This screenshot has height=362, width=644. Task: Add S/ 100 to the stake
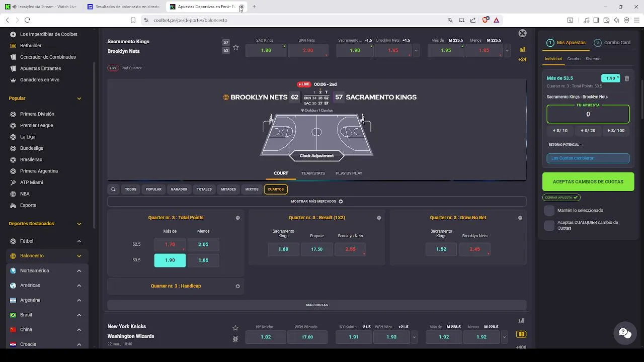[616, 131]
